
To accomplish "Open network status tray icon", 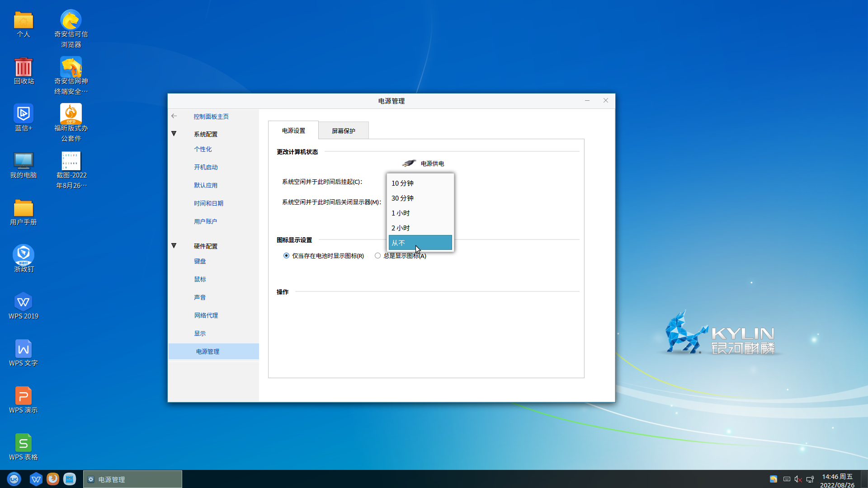I will (810, 479).
